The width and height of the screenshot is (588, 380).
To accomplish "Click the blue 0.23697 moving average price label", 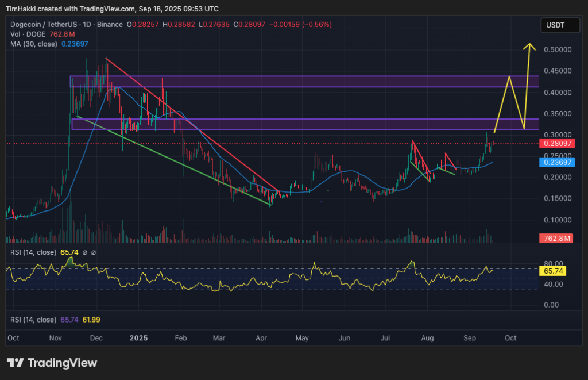I will point(556,163).
